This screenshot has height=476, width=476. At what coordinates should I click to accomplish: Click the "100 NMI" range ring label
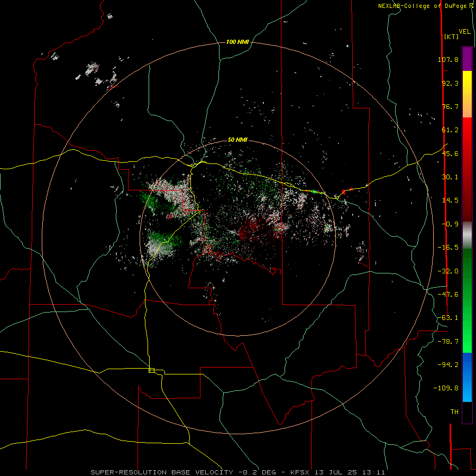[237, 42]
